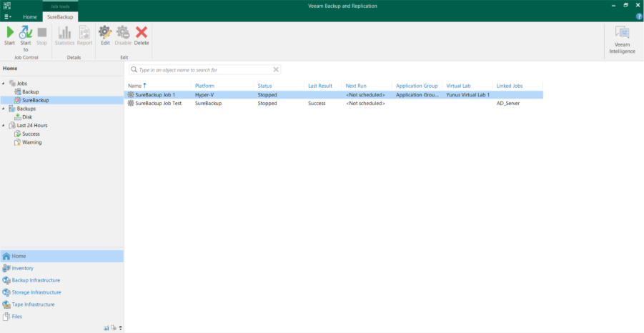Collapse the Last 24 Hours node
Viewport: 644px width, 333px height.
point(4,126)
